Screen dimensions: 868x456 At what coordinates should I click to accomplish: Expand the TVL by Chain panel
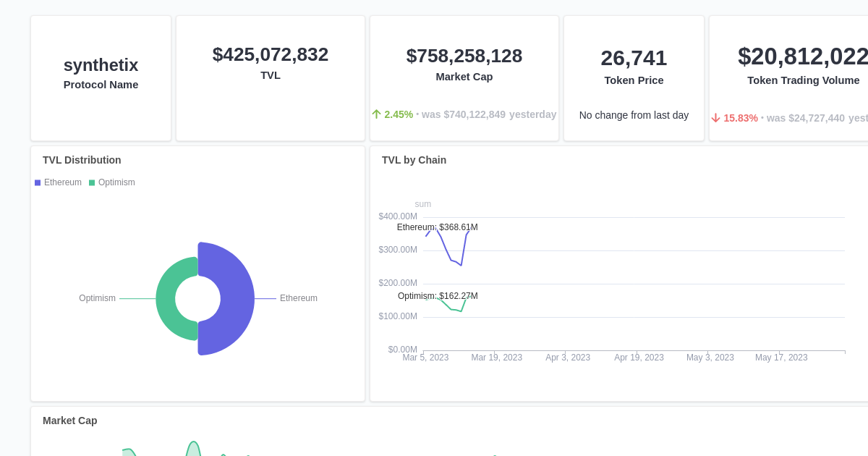coord(414,160)
